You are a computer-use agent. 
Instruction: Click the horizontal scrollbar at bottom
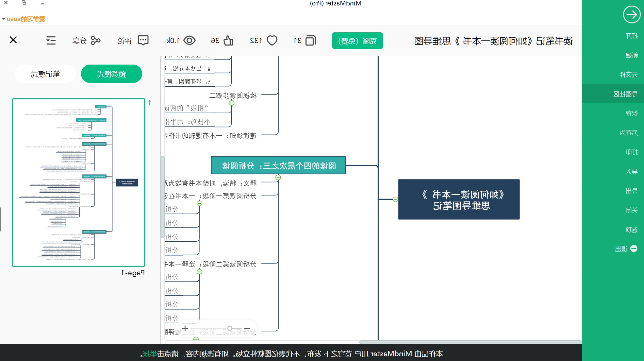[470, 342]
